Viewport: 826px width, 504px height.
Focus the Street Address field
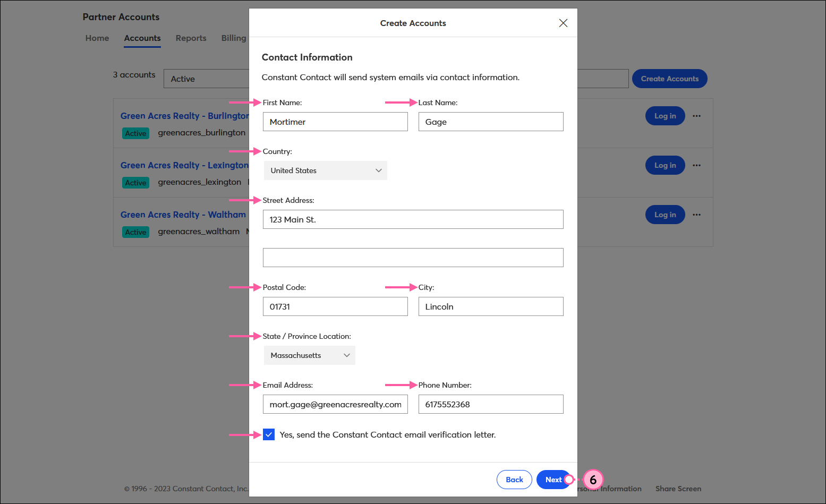413,219
